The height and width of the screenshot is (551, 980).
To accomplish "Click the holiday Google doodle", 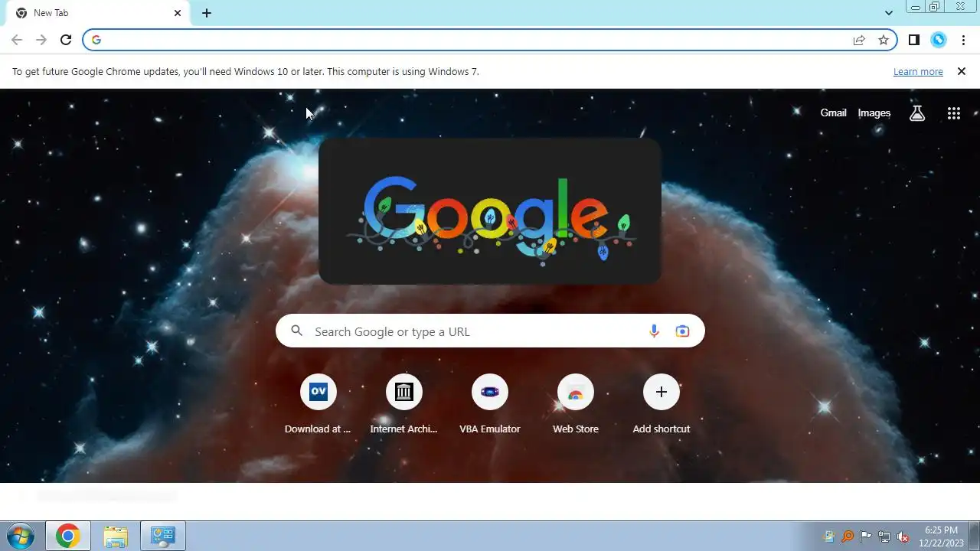I will (x=490, y=211).
